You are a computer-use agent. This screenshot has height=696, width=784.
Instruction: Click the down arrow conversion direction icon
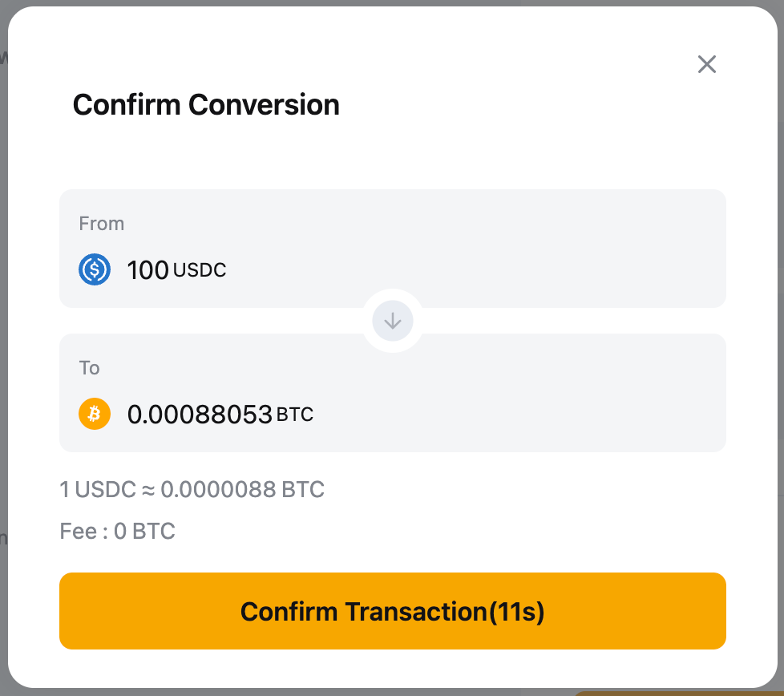tap(393, 322)
